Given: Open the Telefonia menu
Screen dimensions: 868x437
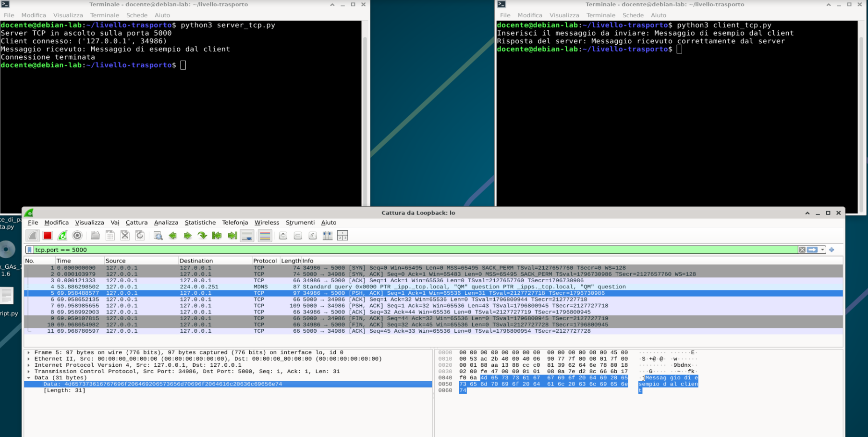Looking at the screenshot, I should coord(235,223).
